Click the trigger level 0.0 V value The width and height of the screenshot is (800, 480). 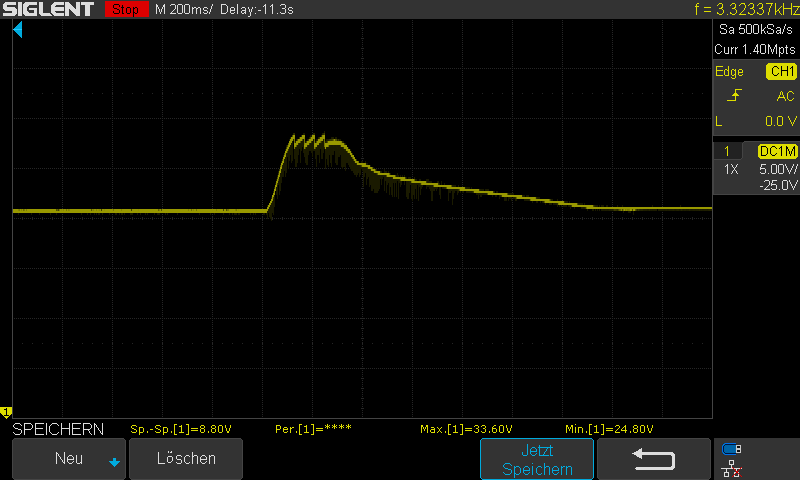(781, 121)
